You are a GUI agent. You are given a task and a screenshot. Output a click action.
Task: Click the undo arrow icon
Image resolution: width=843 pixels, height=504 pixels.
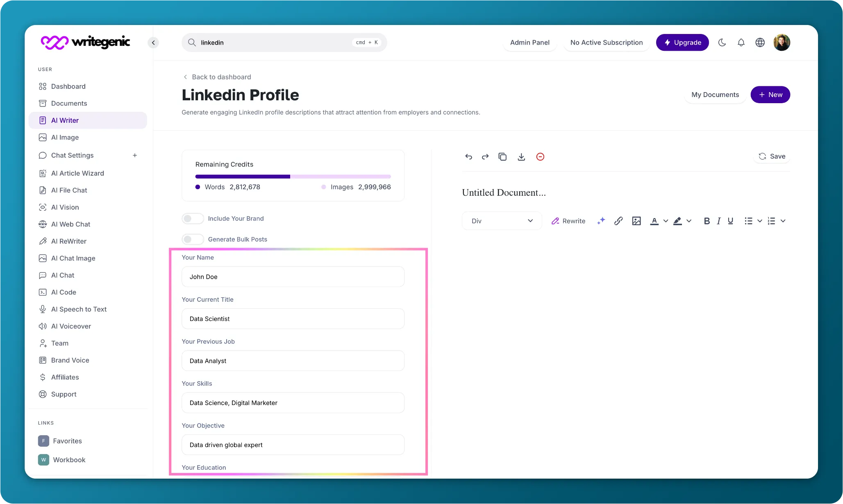tap(468, 157)
